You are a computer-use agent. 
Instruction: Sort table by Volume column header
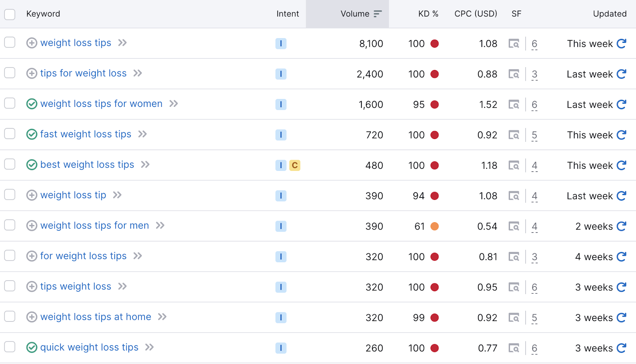355,14
